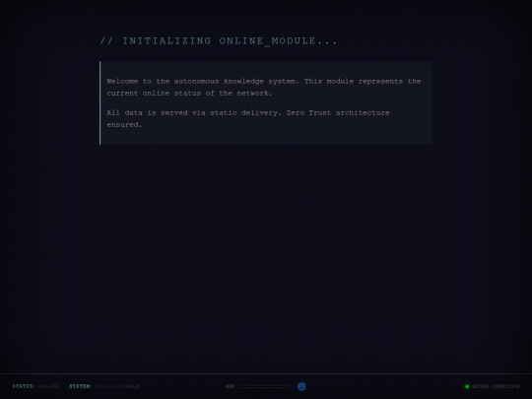This screenshot has height=399, width=532.
Task: Click the 'SYSTEM:' label in footer
Action: 81,386
